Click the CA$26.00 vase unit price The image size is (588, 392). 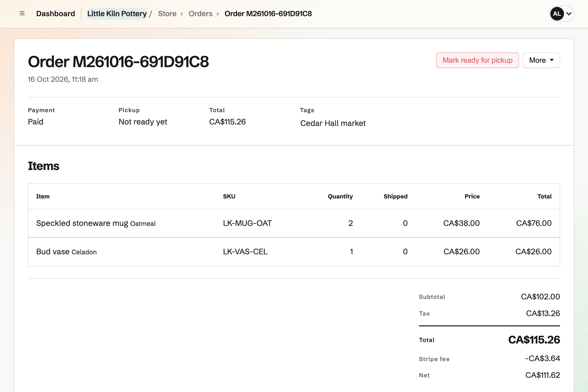click(462, 252)
